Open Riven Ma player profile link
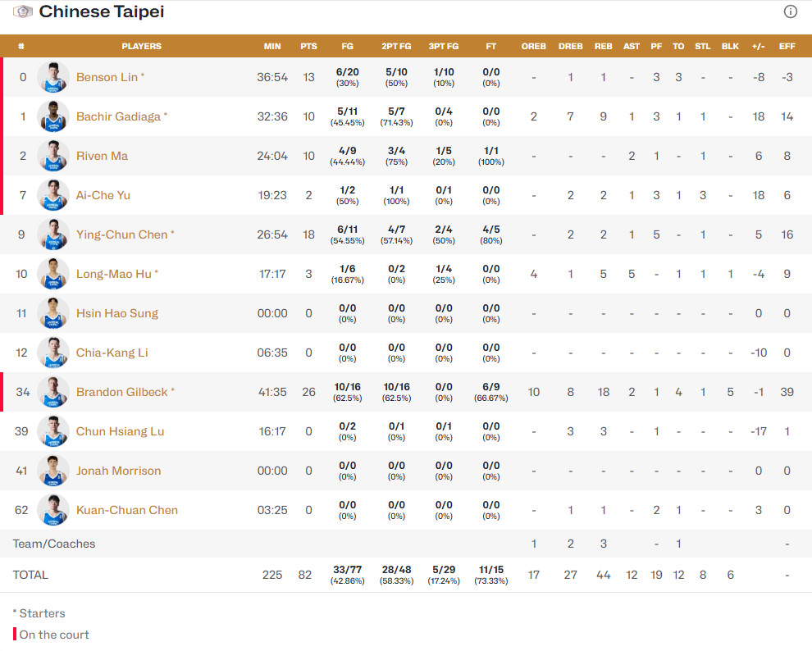The image size is (812, 651). click(x=102, y=156)
